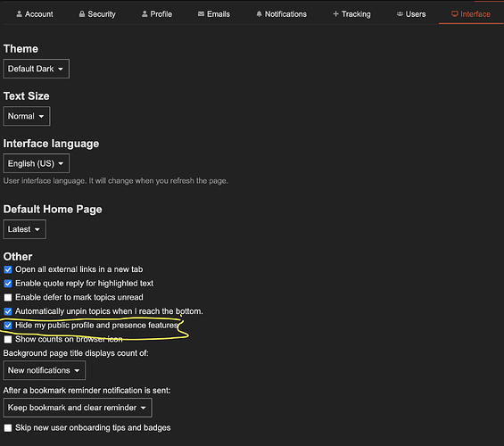
Task: Click the Security lock icon
Action: click(82, 13)
